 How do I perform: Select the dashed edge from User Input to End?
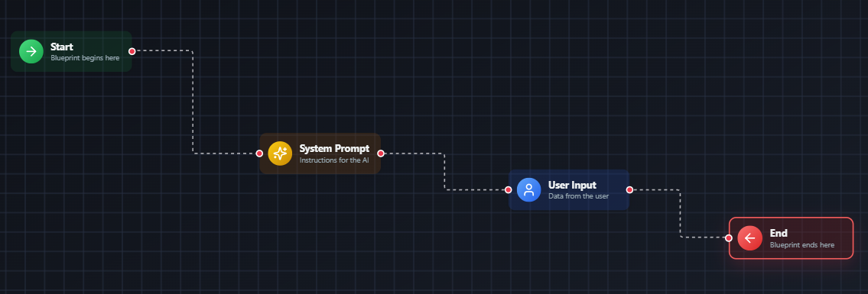coord(680,214)
